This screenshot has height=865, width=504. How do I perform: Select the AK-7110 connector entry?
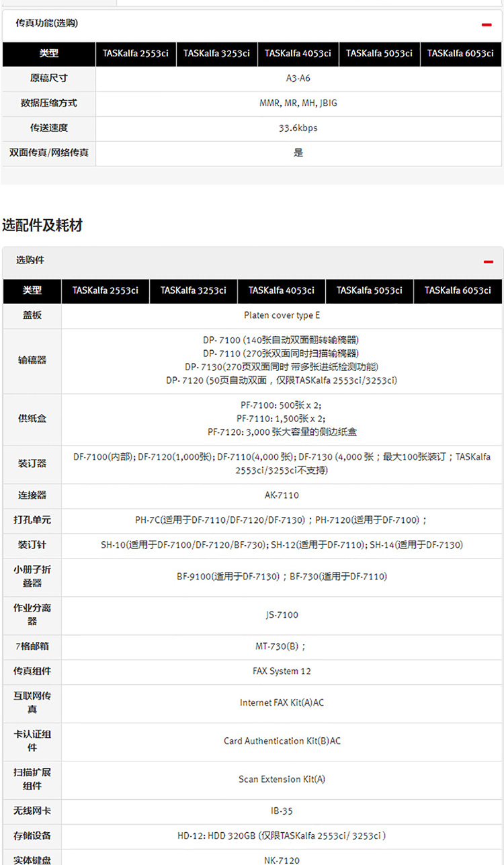tap(282, 495)
